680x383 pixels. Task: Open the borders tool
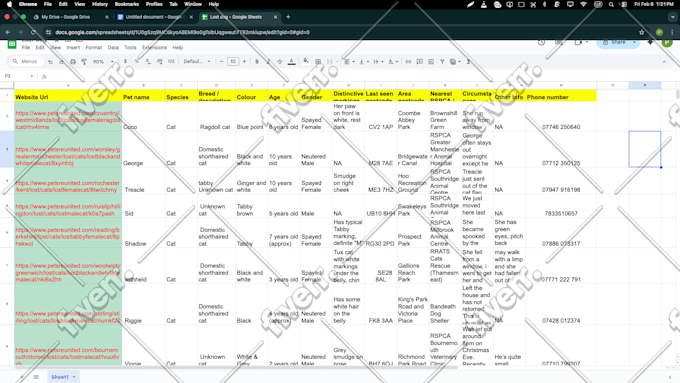[x=318, y=62]
